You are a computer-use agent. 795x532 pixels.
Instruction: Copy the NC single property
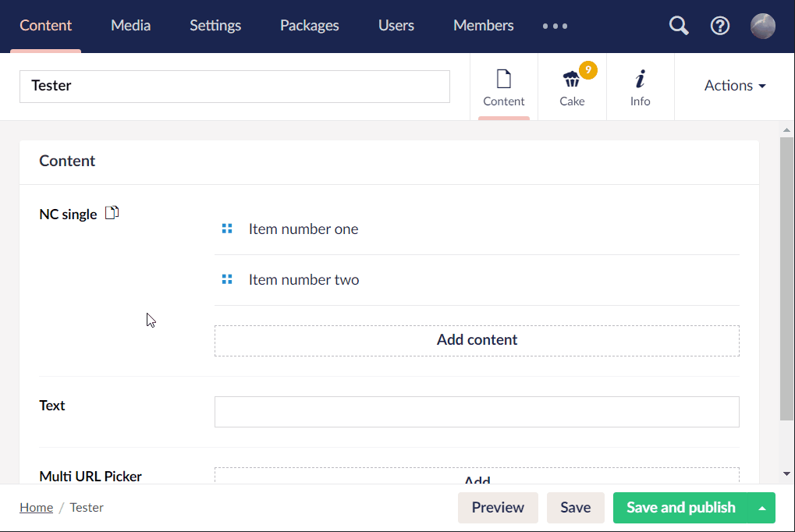point(112,211)
